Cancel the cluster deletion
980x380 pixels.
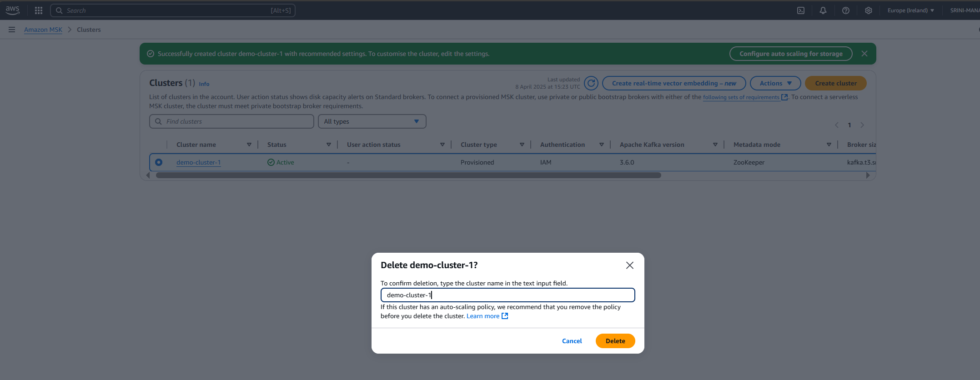coord(572,341)
